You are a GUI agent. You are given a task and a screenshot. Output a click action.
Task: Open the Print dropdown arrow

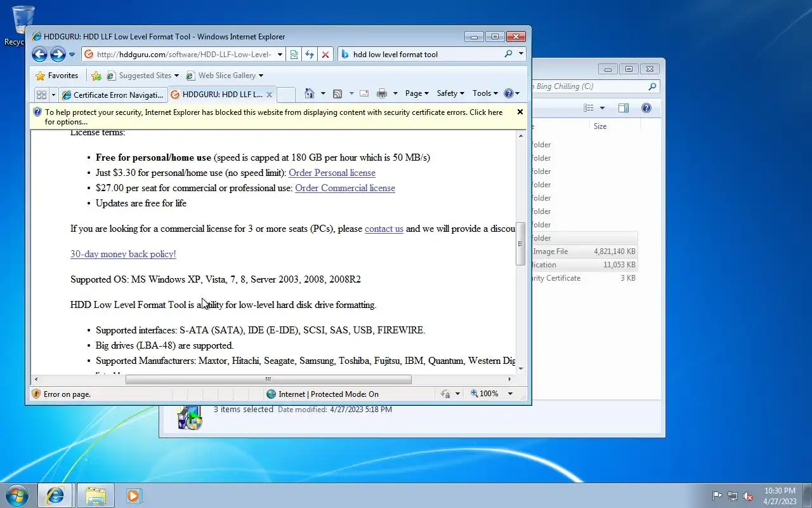pos(395,93)
